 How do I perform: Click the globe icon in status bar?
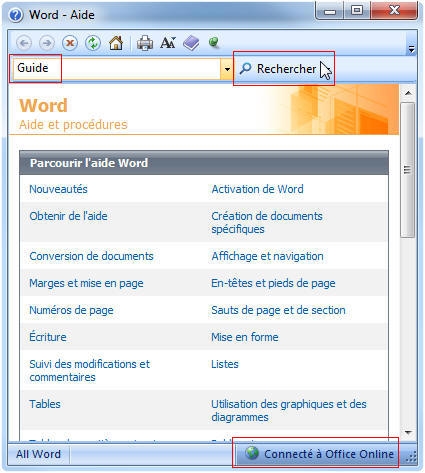coord(252,453)
